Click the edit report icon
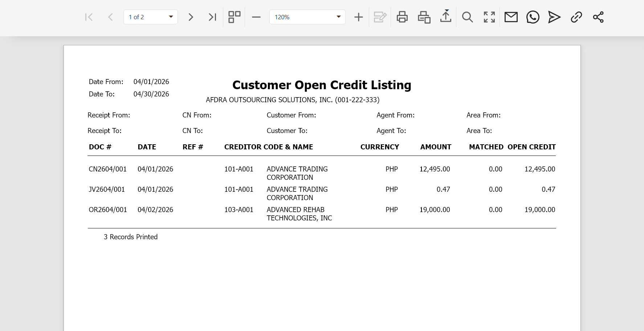Viewport: 644px width, 331px height. [x=380, y=17]
